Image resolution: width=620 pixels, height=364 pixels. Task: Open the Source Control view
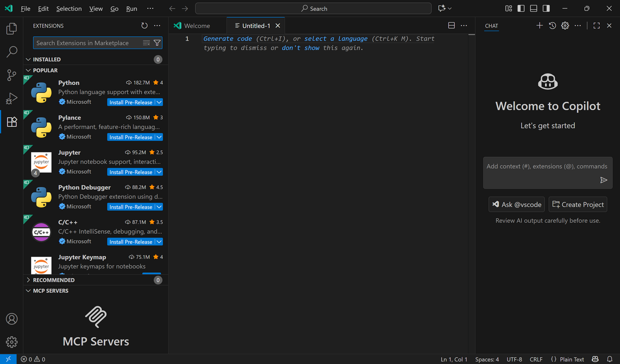(12, 75)
